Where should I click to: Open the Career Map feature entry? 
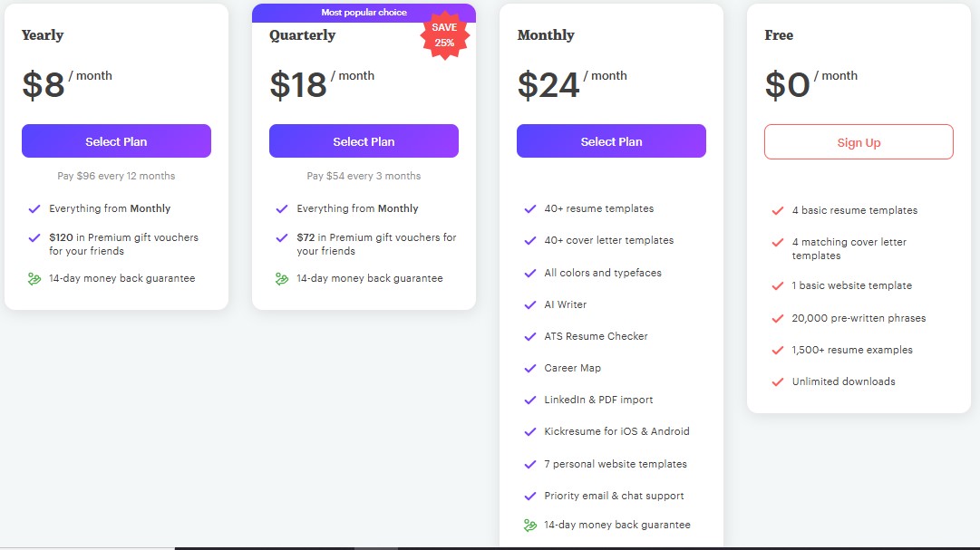573,368
